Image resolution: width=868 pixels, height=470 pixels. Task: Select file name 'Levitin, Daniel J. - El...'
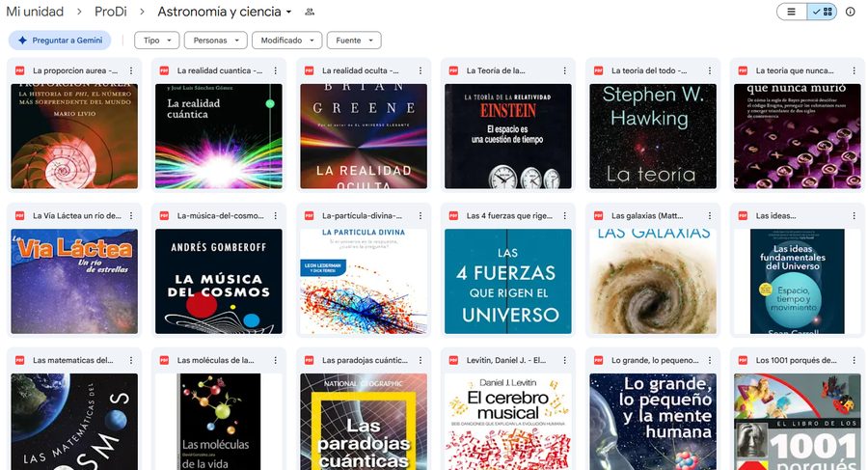click(x=506, y=360)
